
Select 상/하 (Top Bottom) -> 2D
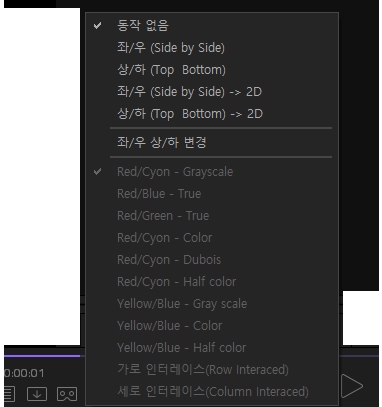coord(212,114)
